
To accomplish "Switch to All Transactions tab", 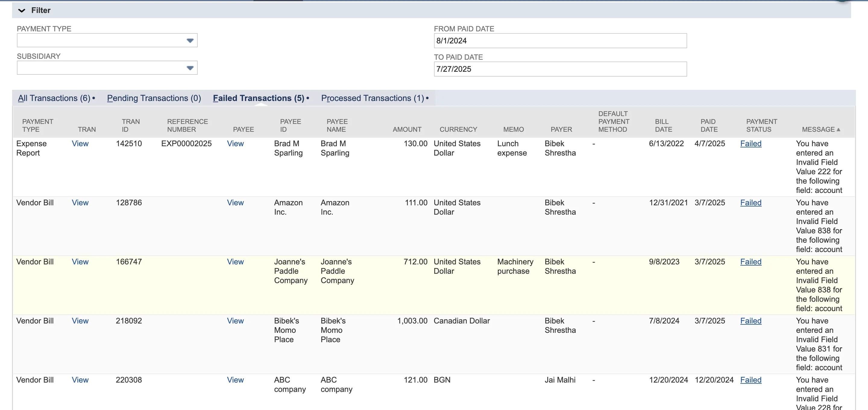I will point(54,98).
